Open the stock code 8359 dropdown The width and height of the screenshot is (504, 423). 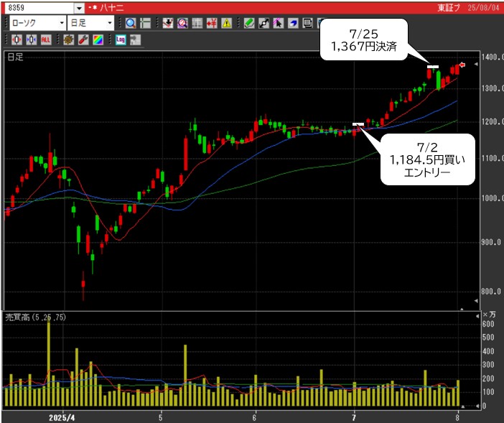click(x=79, y=8)
